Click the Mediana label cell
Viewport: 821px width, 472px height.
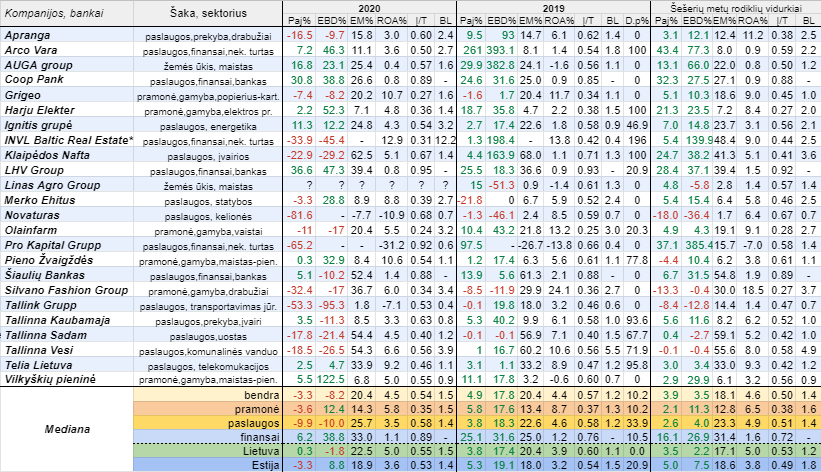(x=67, y=430)
